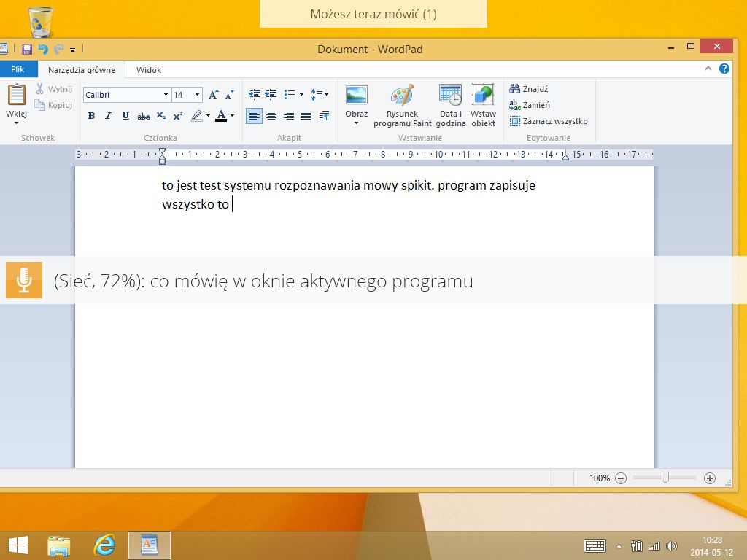Image resolution: width=747 pixels, height=560 pixels.
Task: Increase font size with grow font icon
Action: 214,95
